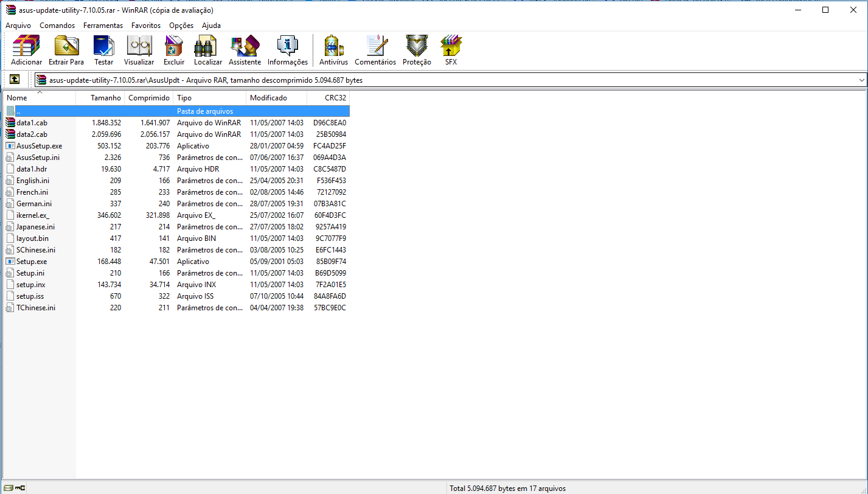
Task: Sort files by Comprimido column
Action: point(149,98)
